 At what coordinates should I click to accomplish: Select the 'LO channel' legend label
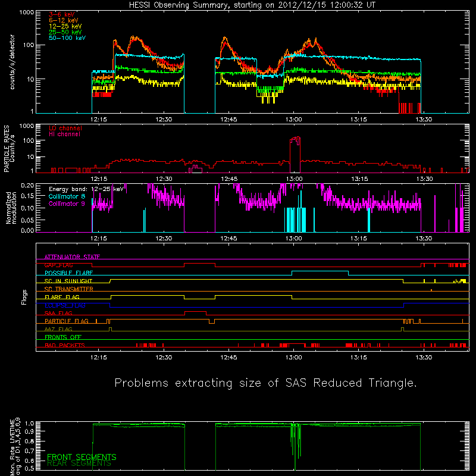click(x=65, y=128)
